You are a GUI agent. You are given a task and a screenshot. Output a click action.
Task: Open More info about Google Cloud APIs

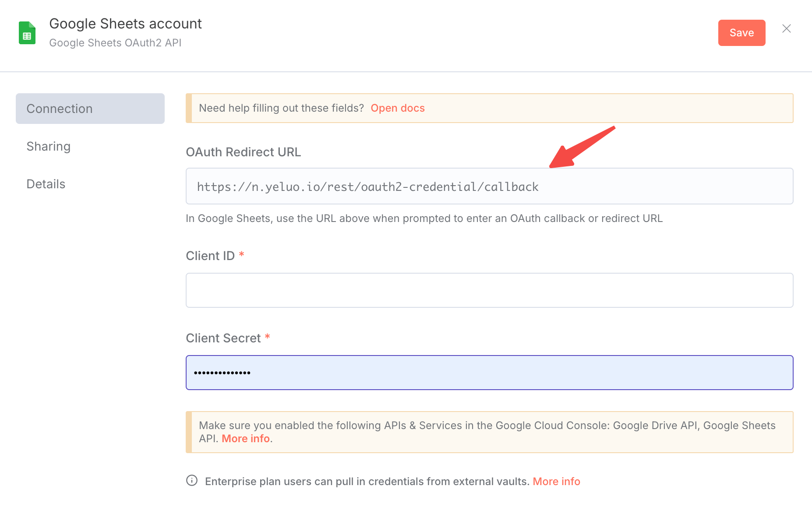(x=246, y=439)
